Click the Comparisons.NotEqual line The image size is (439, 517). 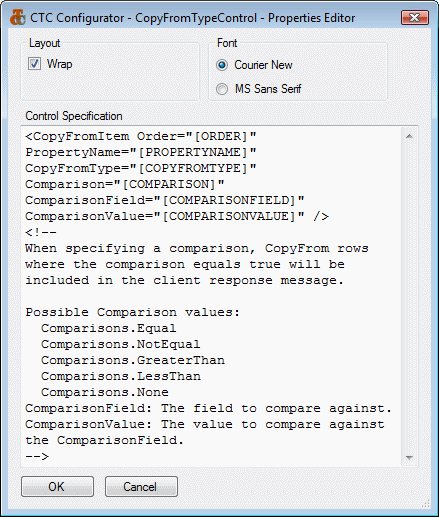click(x=121, y=344)
